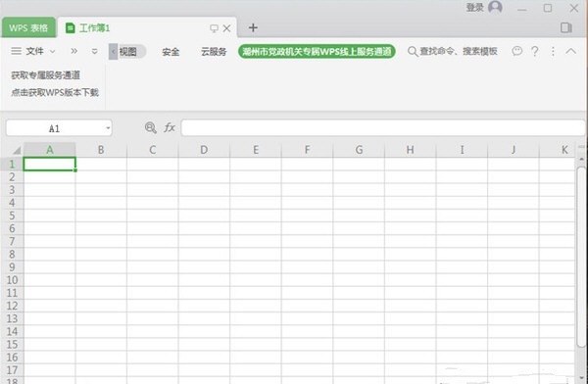Close the 工作簿1 document tab
The width and height of the screenshot is (588, 384).
point(227,28)
